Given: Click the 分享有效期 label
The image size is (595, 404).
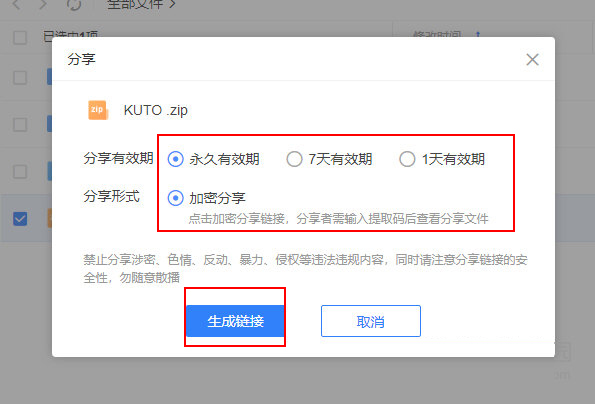Looking at the screenshot, I should [118, 158].
